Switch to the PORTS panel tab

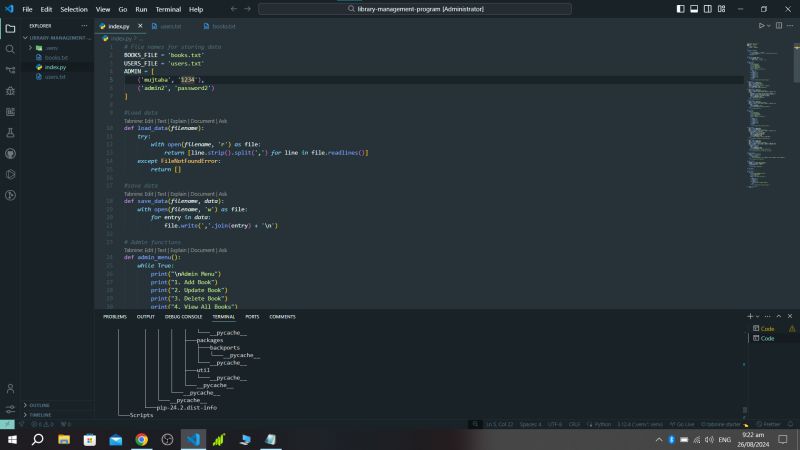pyautogui.click(x=252, y=317)
